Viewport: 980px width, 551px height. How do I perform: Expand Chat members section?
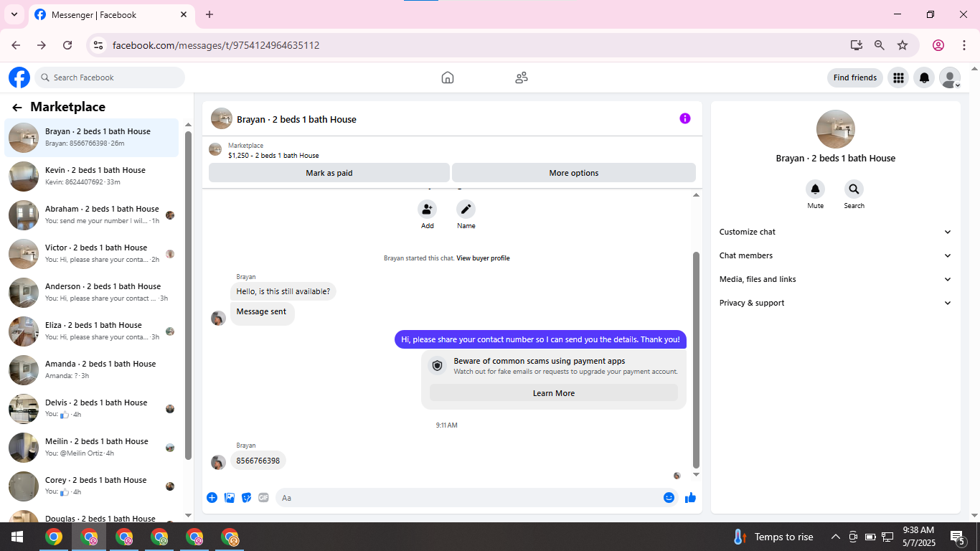point(836,255)
